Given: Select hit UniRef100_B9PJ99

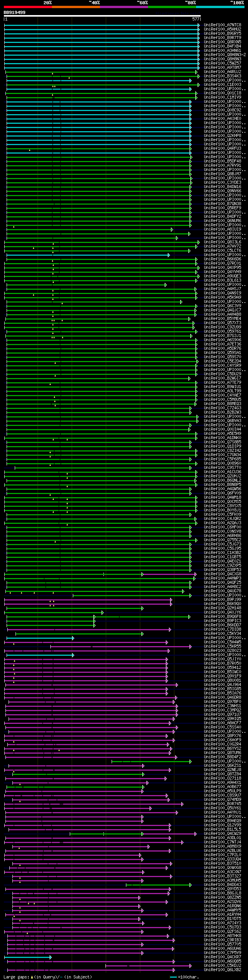Looking at the screenshot, I should (x=222, y=599).
